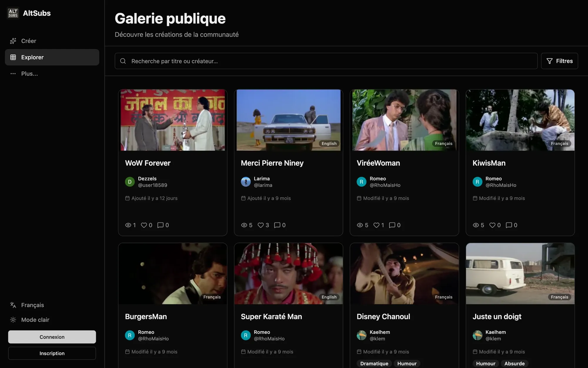The height and width of the screenshot is (368, 588).
Task: Click Kaelhem avatar on Disney Chanoul card
Action: pos(361,335)
